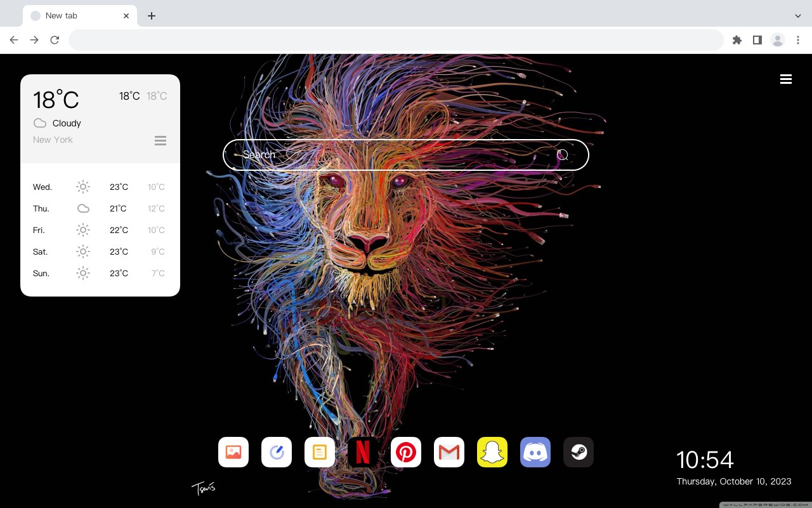
Task: Open a new tab with the plus button
Action: point(151,16)
